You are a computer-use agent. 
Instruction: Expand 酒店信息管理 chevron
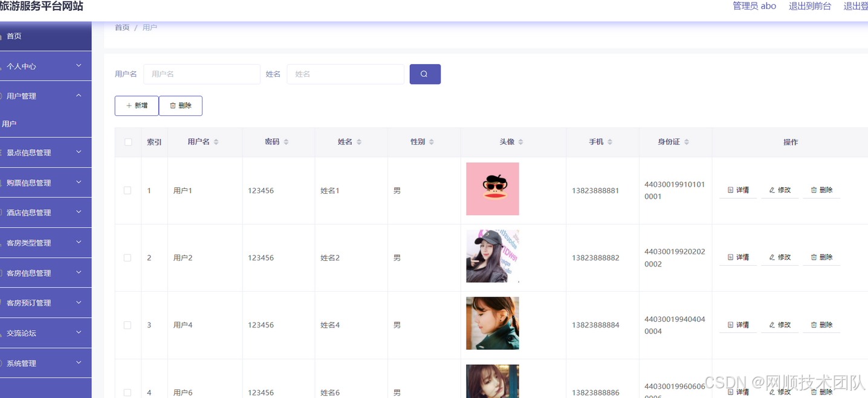point(79,212)
